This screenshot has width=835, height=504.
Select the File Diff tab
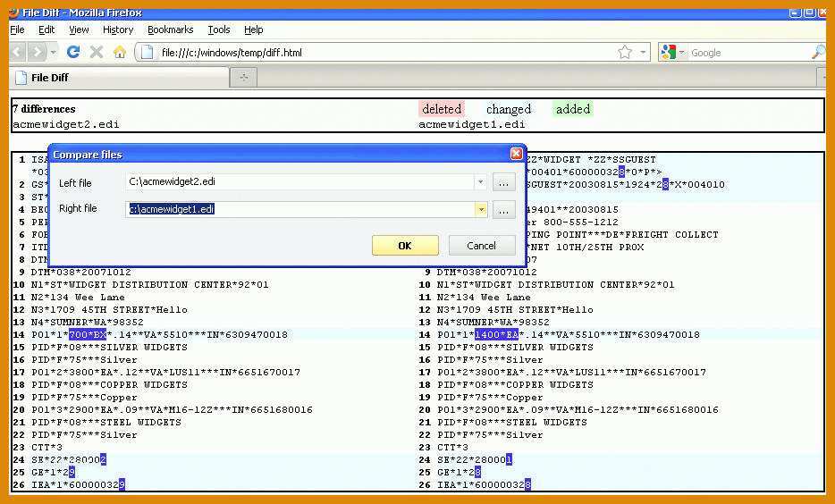[x=120, y=78]
